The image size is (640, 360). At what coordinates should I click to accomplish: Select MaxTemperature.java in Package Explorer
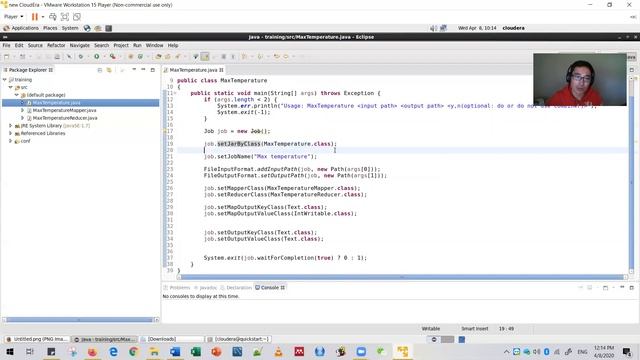point(56,102)
